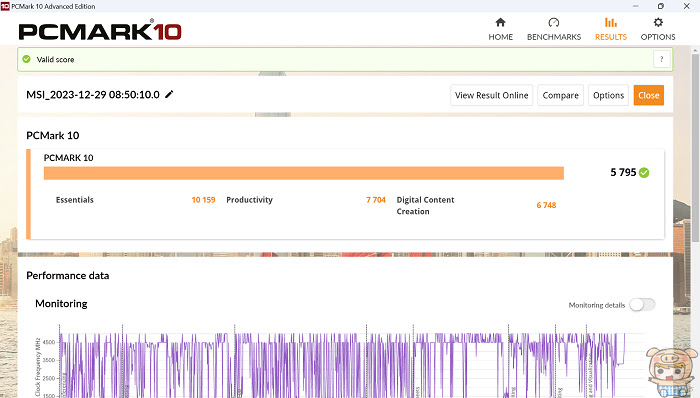
Task: Click the pencil icon to rename result
Action: pyautogui.click(x=169, y=94)
